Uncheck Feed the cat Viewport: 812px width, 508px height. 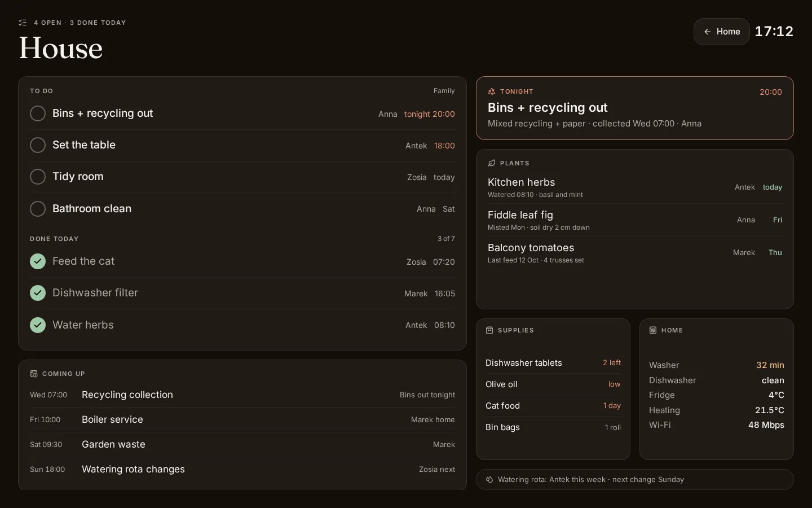click(38, 261)
